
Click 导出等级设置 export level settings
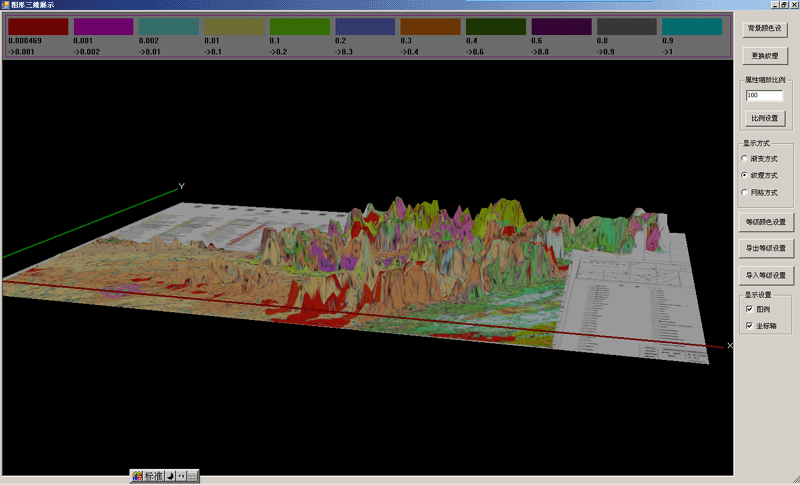pos(766,247)
